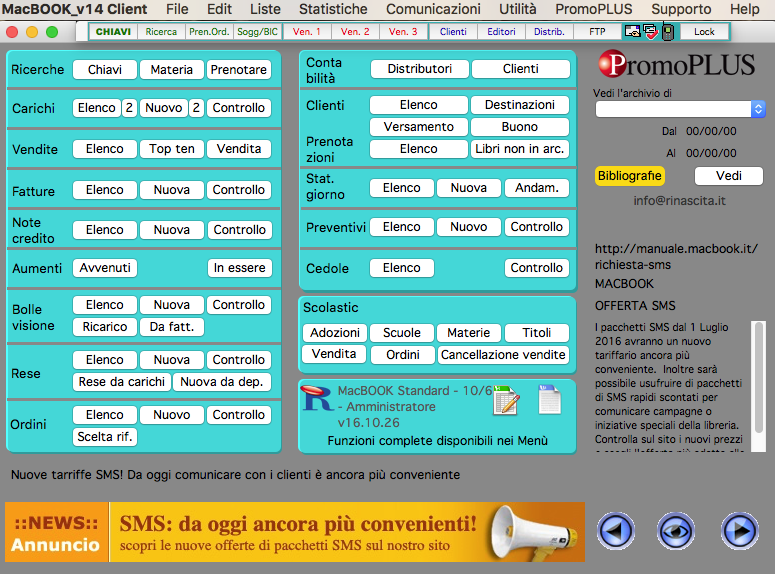Click Nuovo in the Carichi row
This screenshot has height=574, width=775.
point(164,108)
